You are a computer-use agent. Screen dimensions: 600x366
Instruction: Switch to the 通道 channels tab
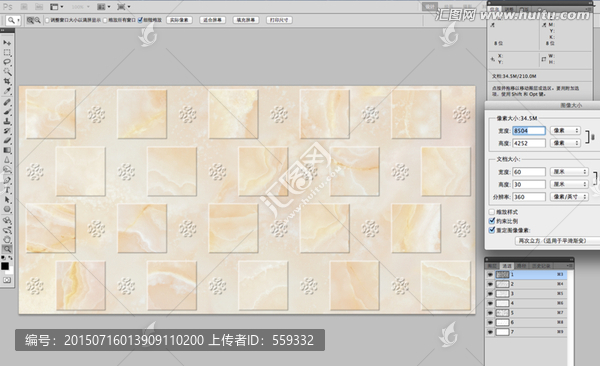pyautogui.click(x=507, y=266)
